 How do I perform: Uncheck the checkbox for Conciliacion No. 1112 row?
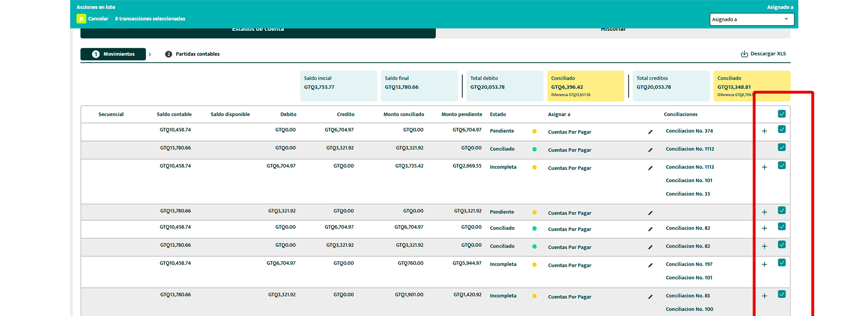tap(782, 147)
